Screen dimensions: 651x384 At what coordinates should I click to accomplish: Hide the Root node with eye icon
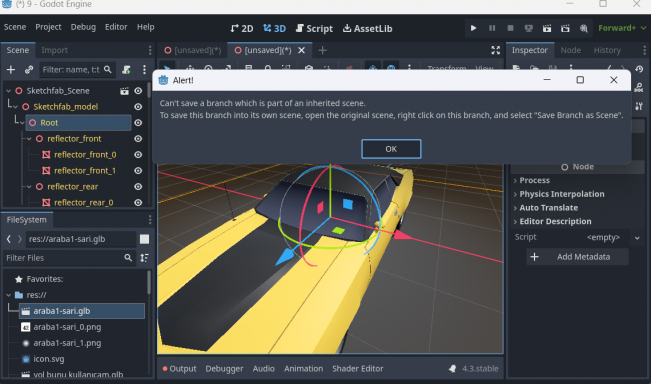coord(138,123)
